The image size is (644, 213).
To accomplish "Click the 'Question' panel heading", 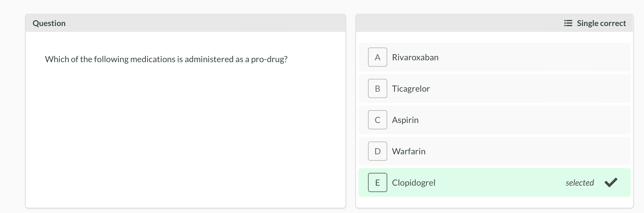I will tap(49, 23).
